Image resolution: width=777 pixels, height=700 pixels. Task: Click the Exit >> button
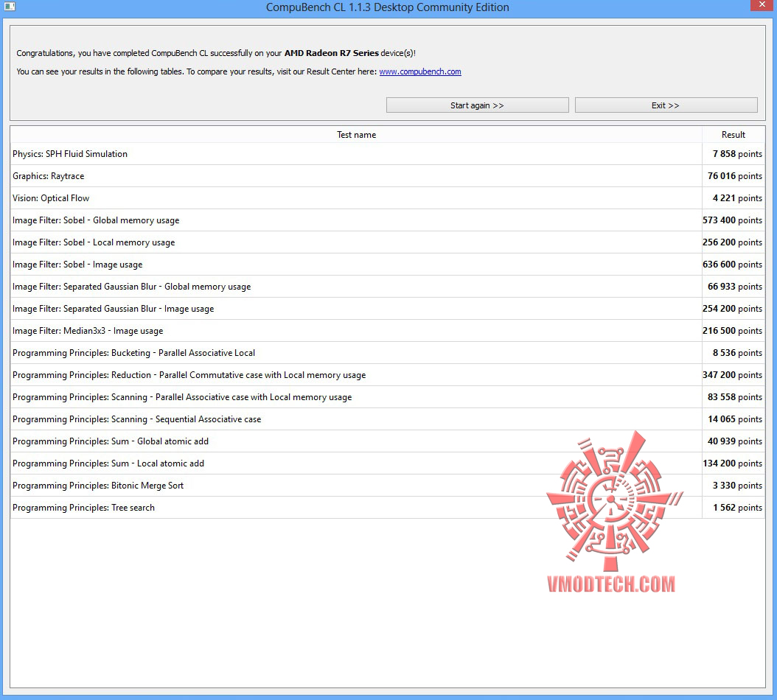[x=666, y=105]
